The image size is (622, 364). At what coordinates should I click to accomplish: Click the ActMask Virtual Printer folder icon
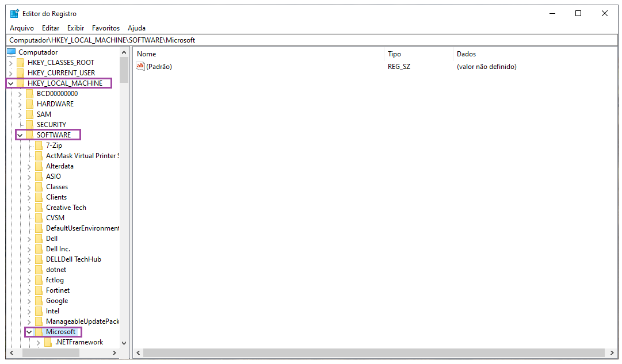pos(39,155)
